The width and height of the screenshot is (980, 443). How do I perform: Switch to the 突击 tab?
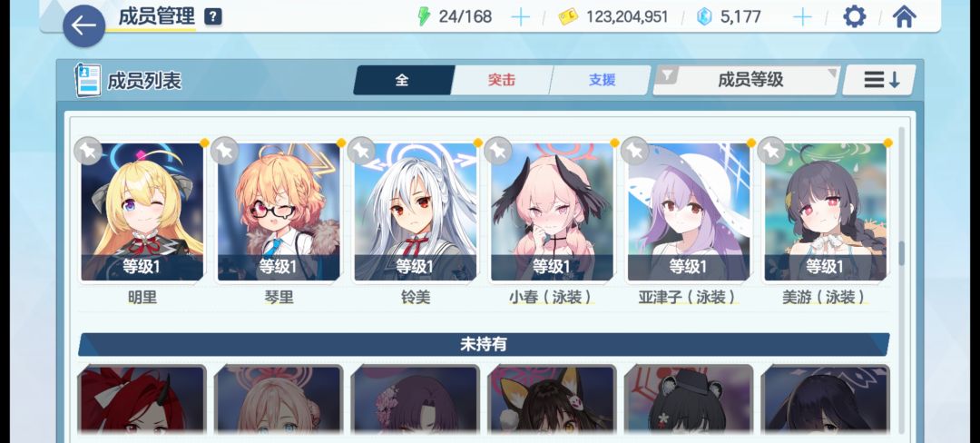tap(502, 80)
